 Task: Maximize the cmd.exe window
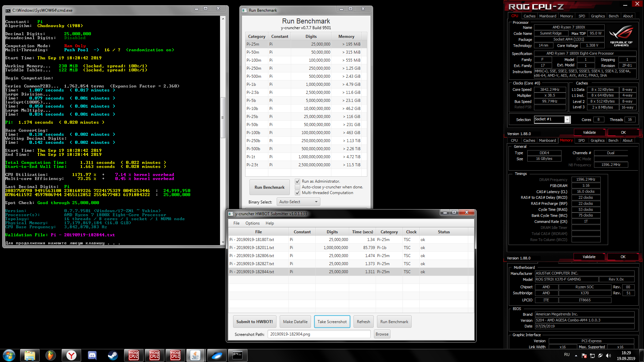(x=206, y=8)
